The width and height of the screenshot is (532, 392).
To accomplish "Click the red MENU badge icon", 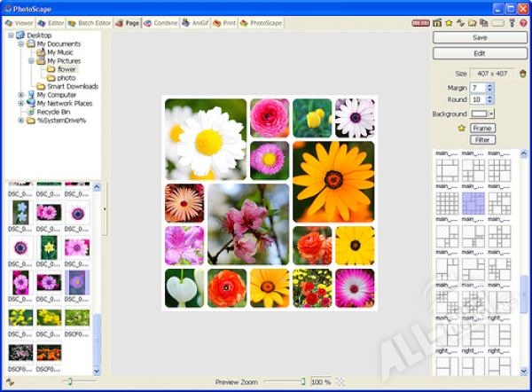I will point(421,23).
